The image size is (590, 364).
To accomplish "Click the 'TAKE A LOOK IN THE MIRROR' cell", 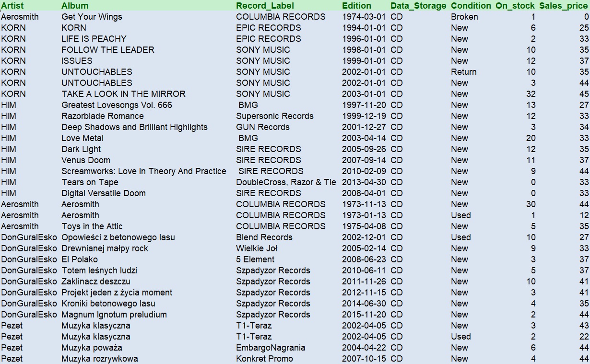I will click(x=123, y=94).
